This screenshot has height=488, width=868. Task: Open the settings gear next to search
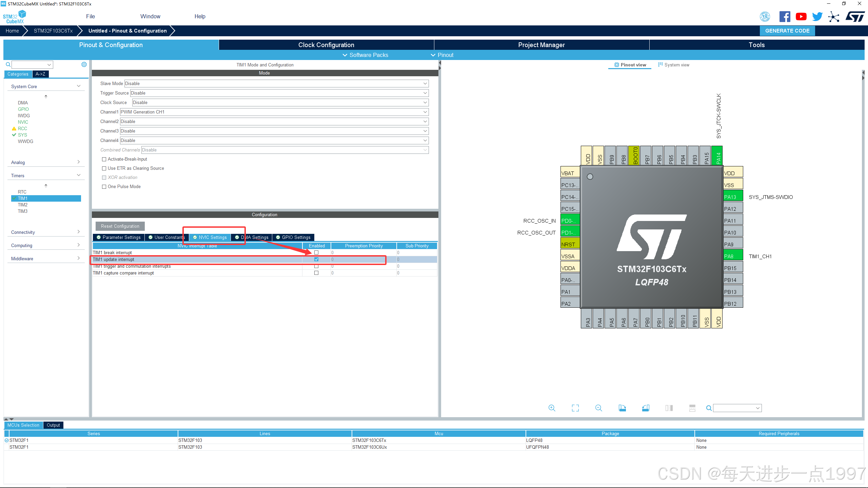tap(84, 64)
